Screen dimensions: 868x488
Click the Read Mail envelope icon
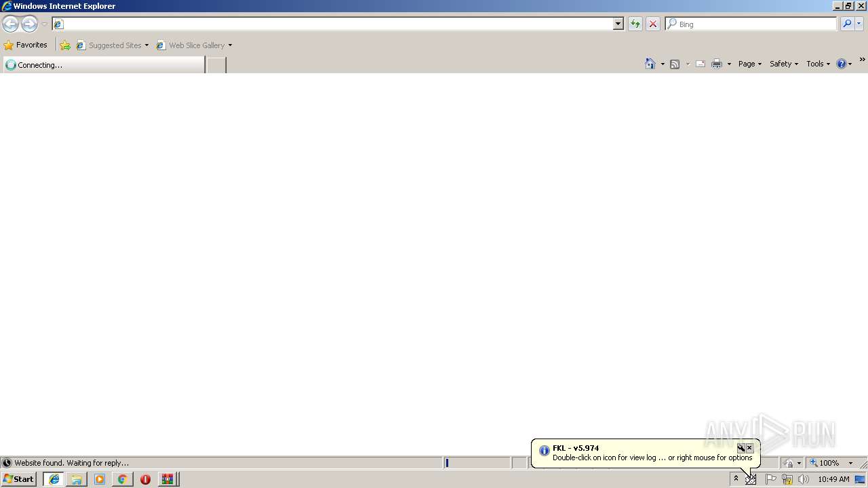pos(701,64)
